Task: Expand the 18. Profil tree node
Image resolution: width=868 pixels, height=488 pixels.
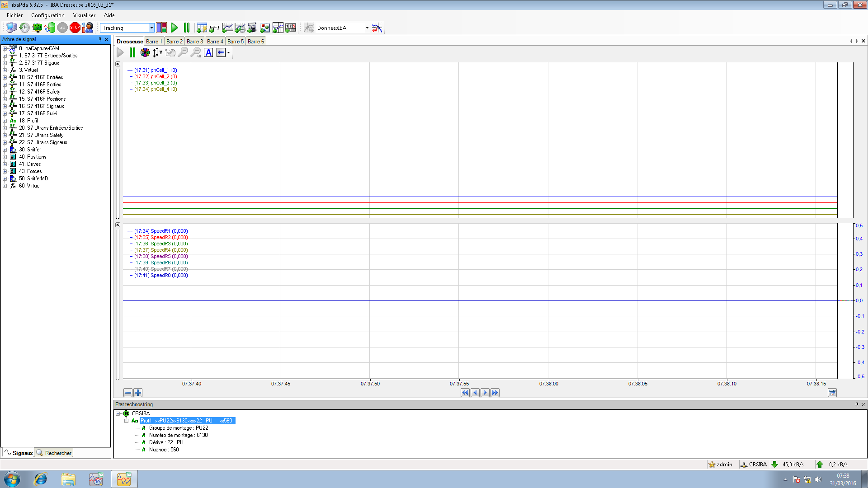Action: [5, 121]
